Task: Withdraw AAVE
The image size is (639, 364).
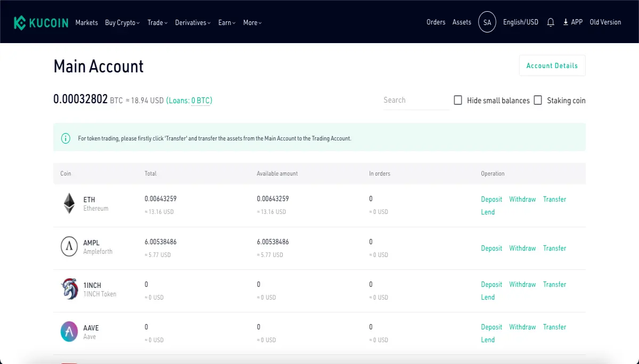Action: pyautogui.click(x=522, y=327)
